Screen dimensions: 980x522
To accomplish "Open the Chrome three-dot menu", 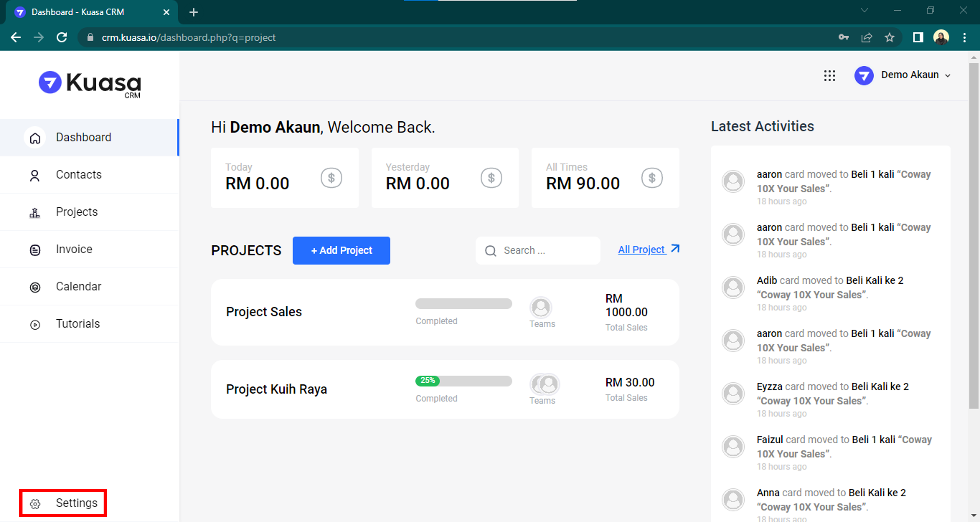I will [x=964, y=37].
